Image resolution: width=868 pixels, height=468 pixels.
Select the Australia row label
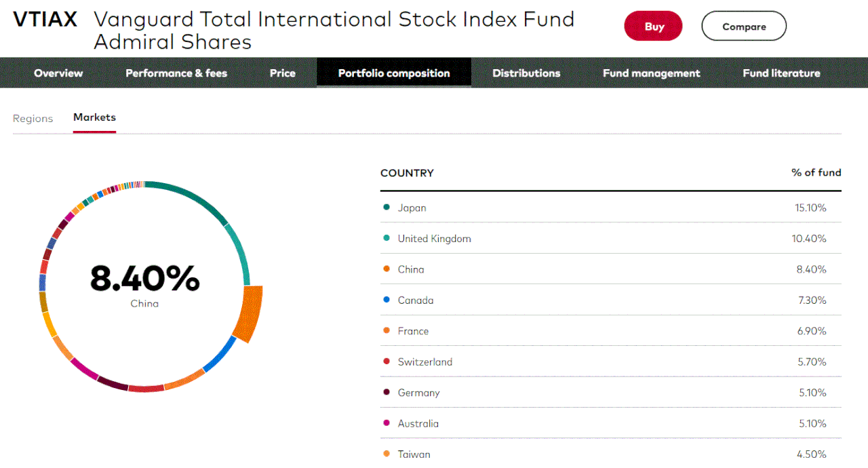(418, 424)
